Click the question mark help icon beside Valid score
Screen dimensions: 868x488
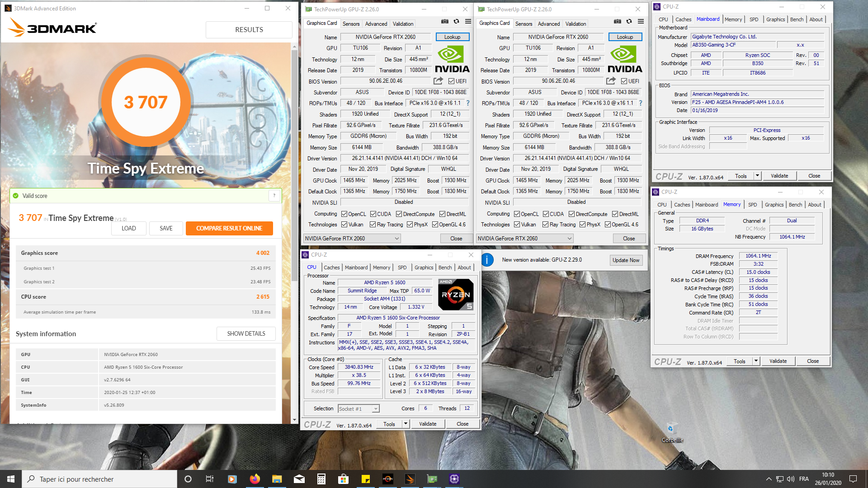tap(274, 196)
